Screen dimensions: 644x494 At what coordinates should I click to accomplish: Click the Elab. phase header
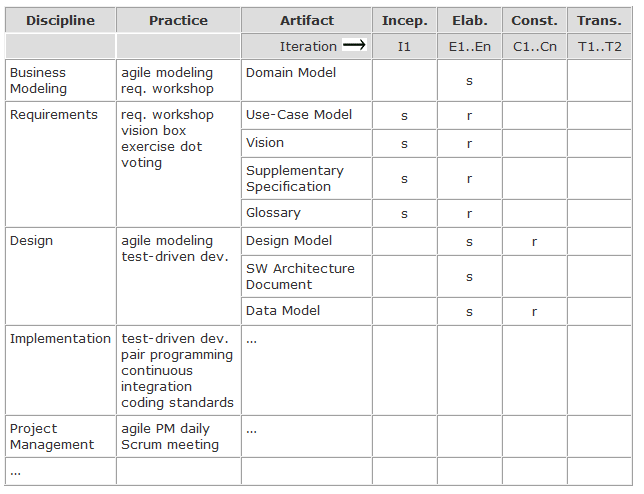[x=469, y=20]
